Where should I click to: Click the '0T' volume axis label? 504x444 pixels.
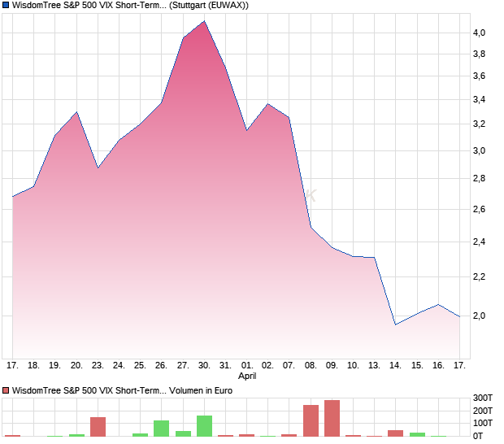(x=478, y=437)
